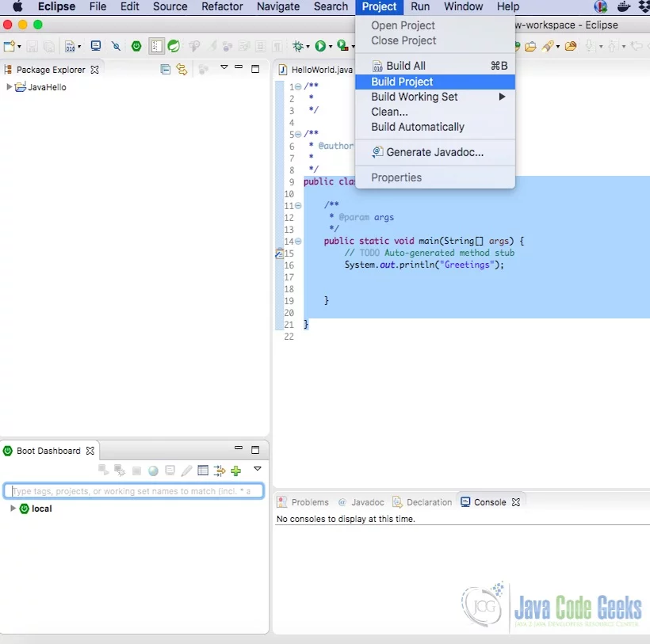Click the 010 build toolbar icon
This screenshot has height=644, width=650.
click(x=70, y=46)
